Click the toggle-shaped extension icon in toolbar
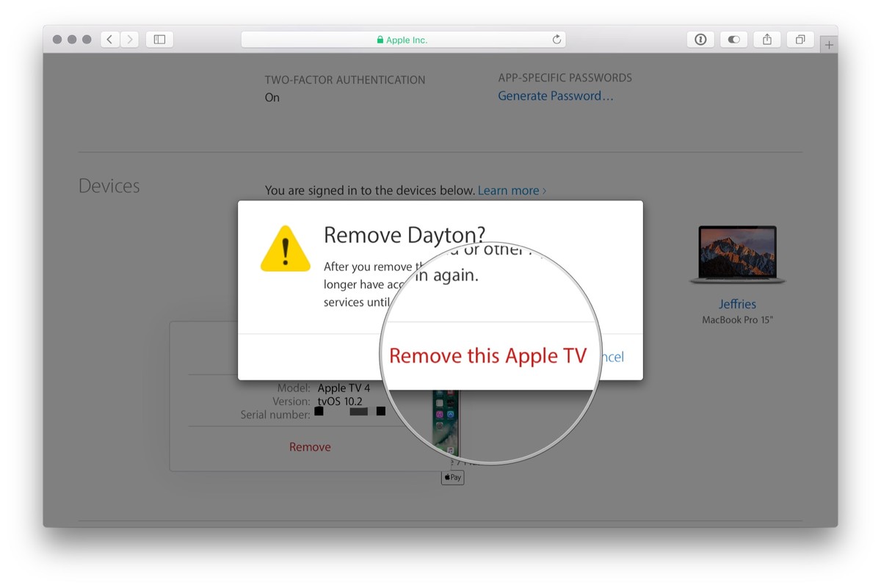This screenshot has height=588, width=881. pos(733,40)
